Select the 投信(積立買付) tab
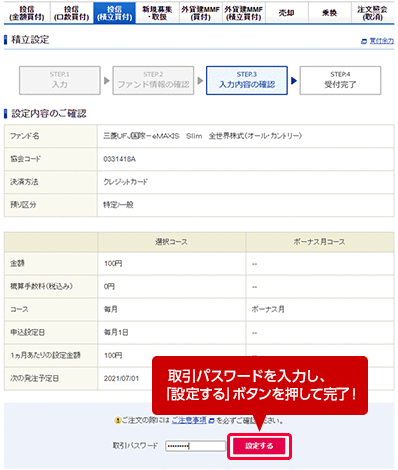 click(x=114, y=13)
